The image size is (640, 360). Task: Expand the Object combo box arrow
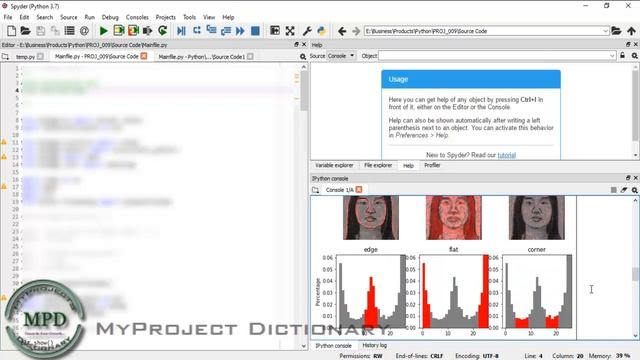[x=612, y=56]
